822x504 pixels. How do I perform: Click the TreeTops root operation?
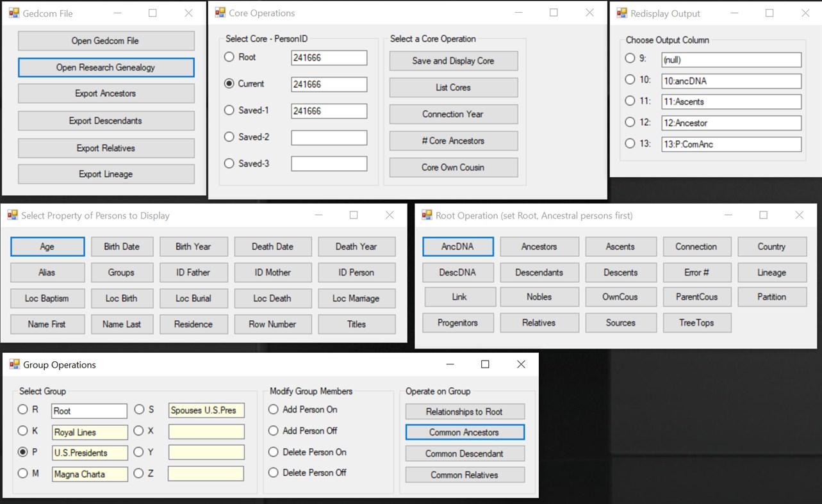pyautogui.click(x=697, y=323)
